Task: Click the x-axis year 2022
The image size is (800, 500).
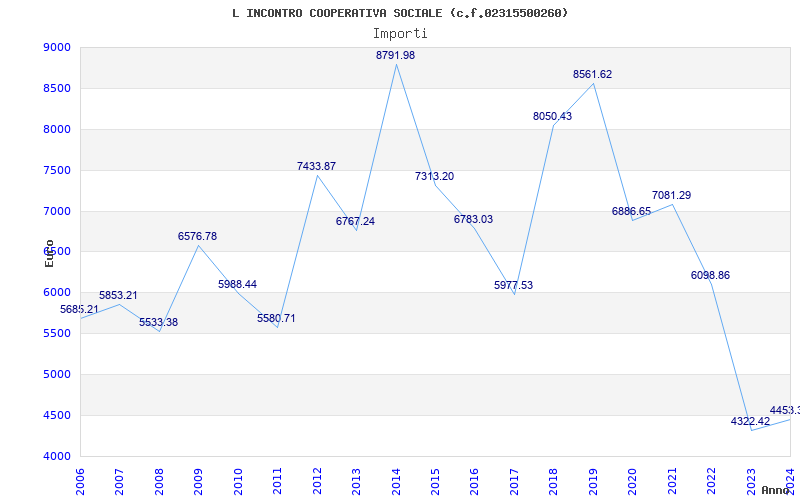Action: click(711, 481)
